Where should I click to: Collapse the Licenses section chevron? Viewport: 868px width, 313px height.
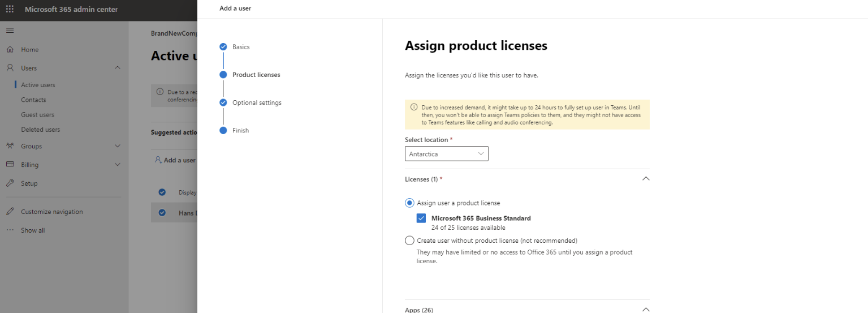(646, 179)
